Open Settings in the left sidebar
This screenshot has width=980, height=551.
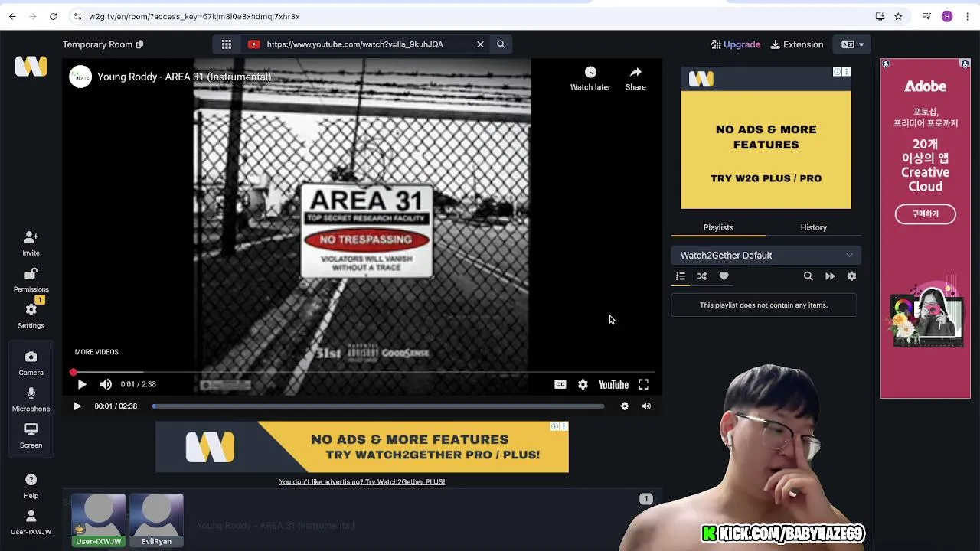click(31, 316)
